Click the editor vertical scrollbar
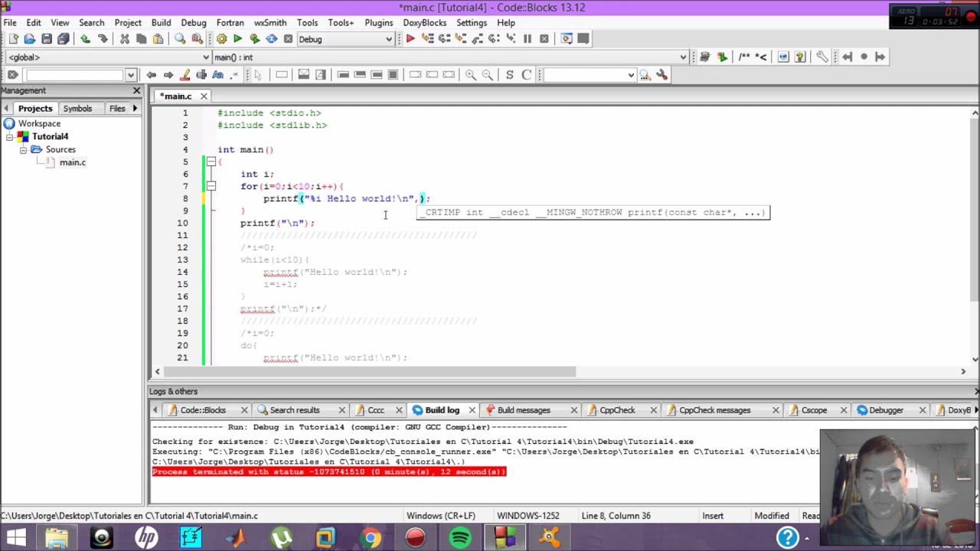Viewport: 980px width, 551px height. tap(975, 208)
